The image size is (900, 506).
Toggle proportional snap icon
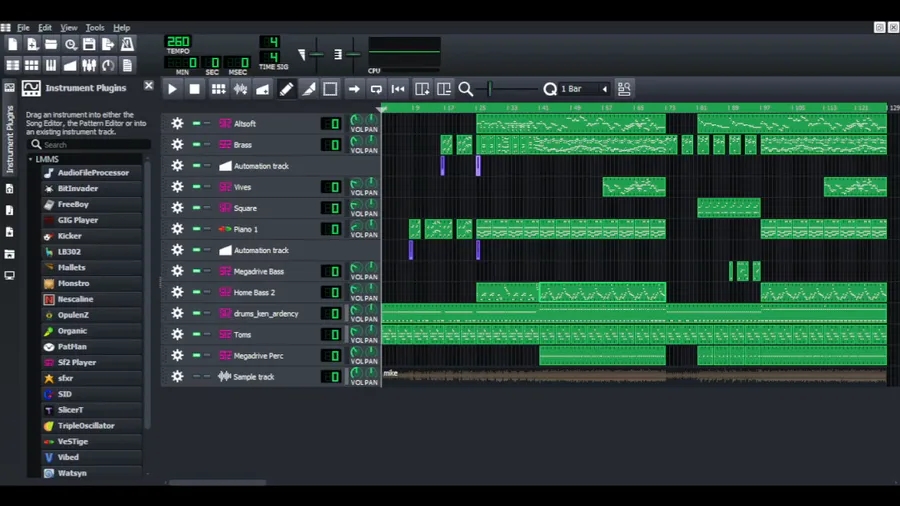click(624, 89)
